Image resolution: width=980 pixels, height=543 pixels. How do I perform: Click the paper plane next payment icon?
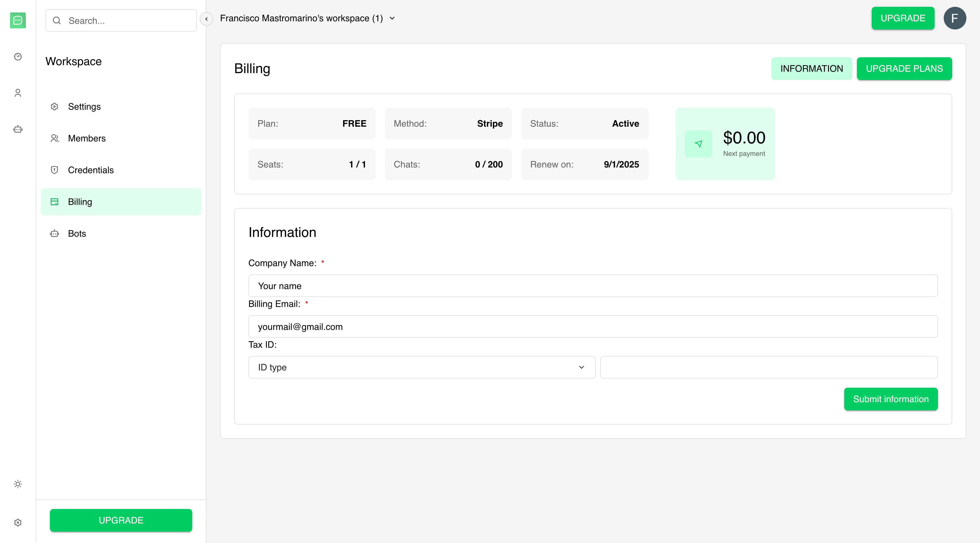698,144
